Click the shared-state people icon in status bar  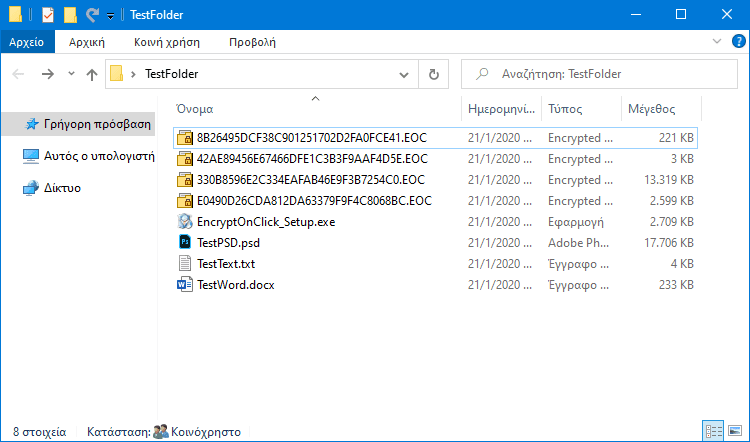point(161,431)
